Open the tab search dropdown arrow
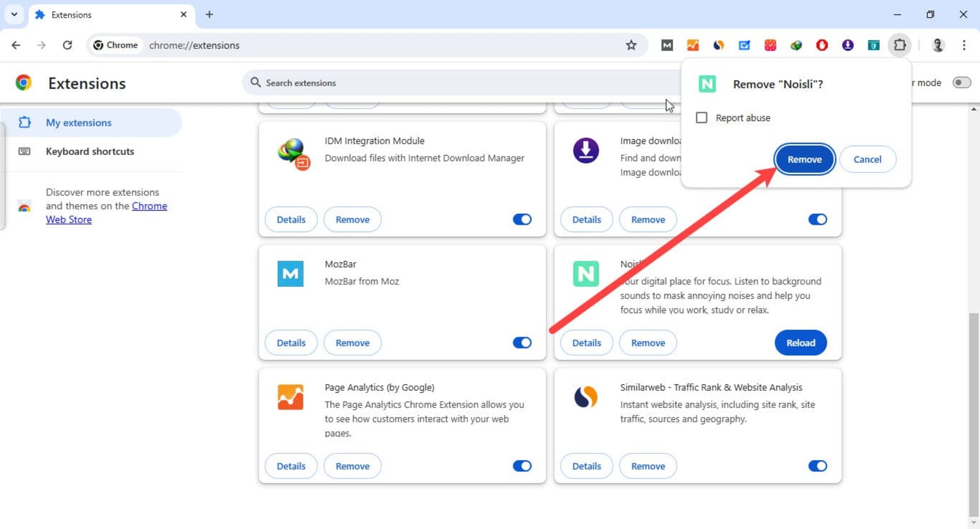980x529 pixels. (x=14, y=14)
